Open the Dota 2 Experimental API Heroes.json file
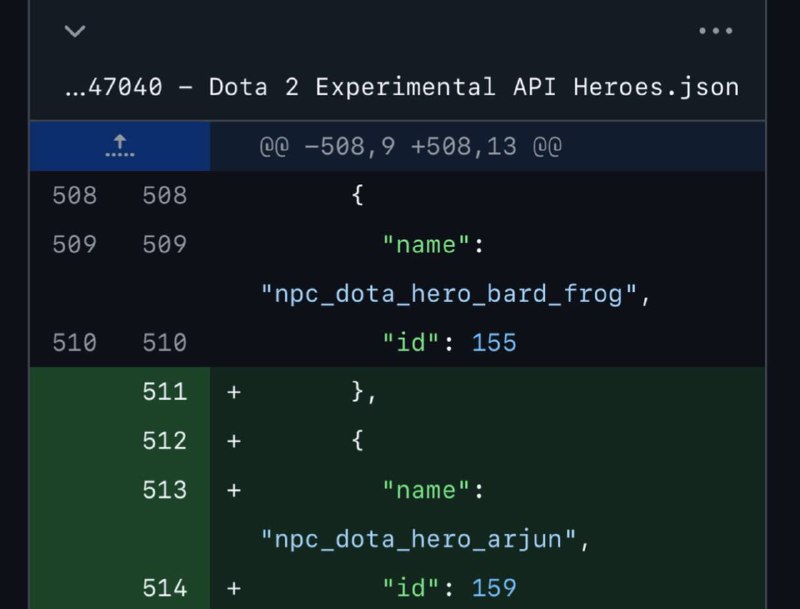The image size is (800, 609). 401,87
